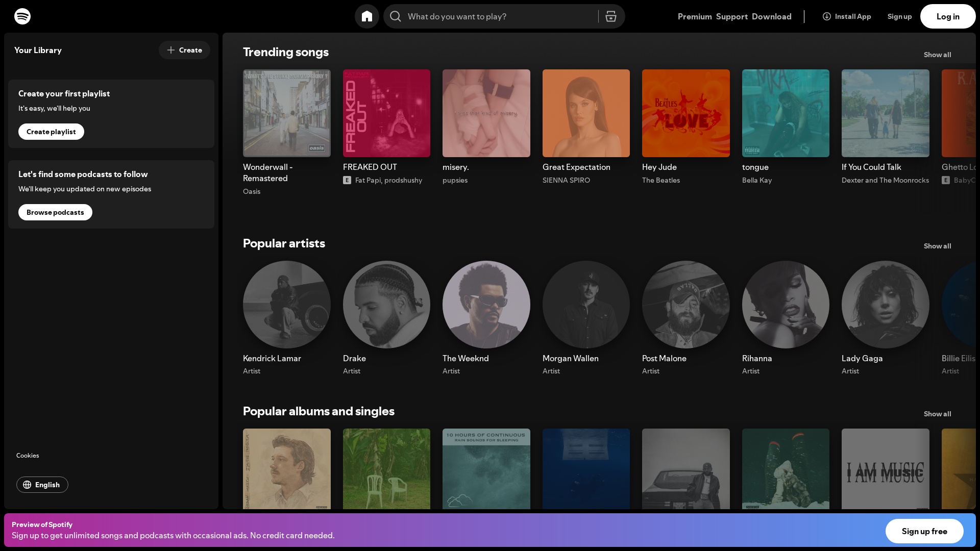
Task: Click Popular albums and singles heading
Action: coord(318,411)
